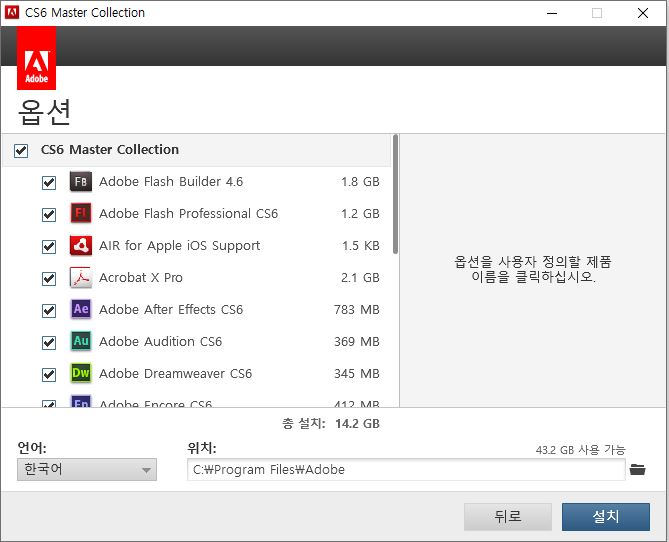Viewport: 669px width, 542px height.
Task: Select the AIR for Apple iOS Support name
Action: click(180, 246)
